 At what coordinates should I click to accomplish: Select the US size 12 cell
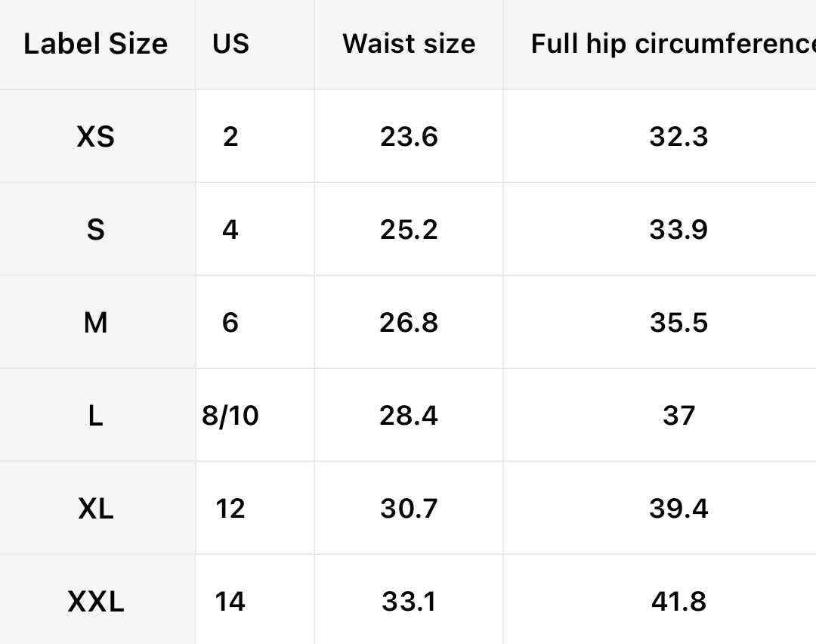pyautogui.click(x=230, y=509)
